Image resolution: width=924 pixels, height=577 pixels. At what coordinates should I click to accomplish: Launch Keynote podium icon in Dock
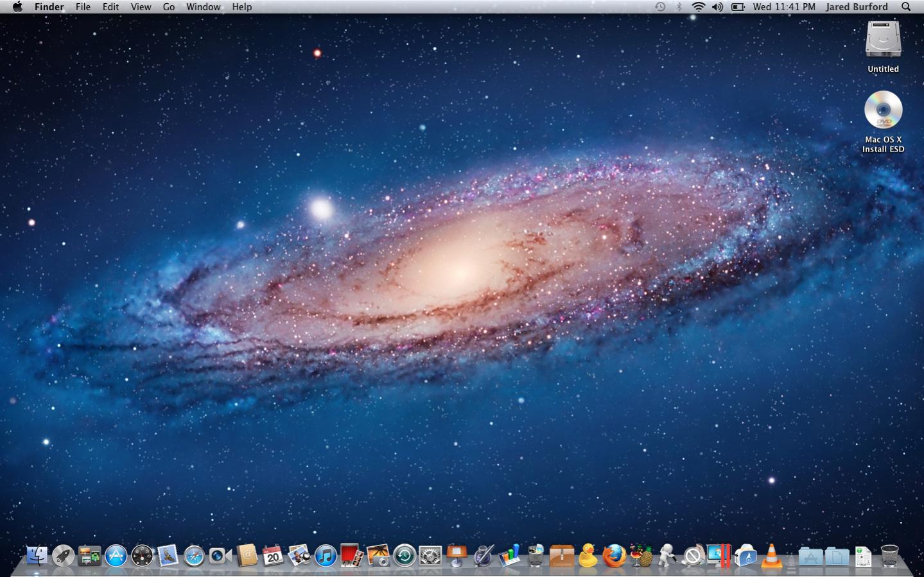[x=457, y=555]
